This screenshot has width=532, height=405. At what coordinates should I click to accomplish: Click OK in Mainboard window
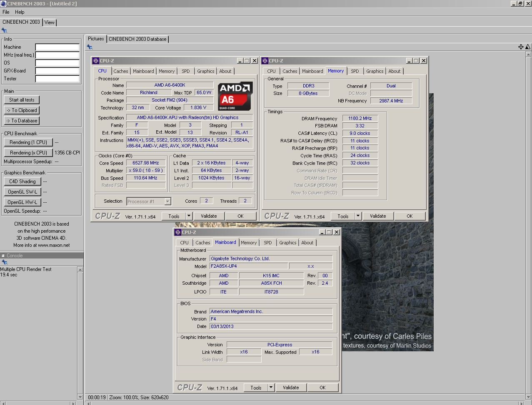(x=322, y=388)
